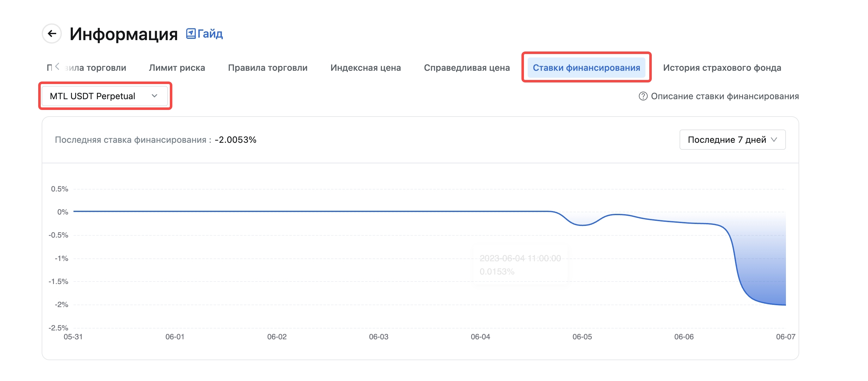The image size is (868, 381).
Task: Open the Правила торговли tab
Action: click(268, 68)
